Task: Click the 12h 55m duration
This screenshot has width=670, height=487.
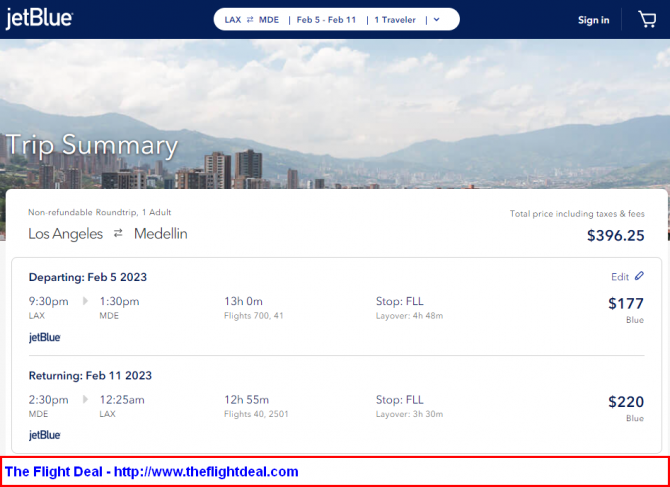Action: (247, 399)
